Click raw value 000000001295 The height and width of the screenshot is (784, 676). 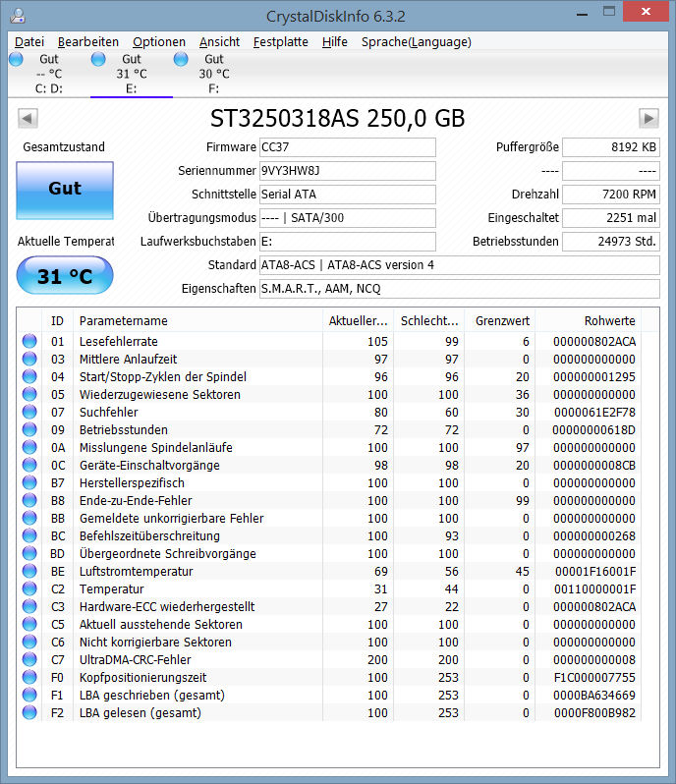[594, 376]
